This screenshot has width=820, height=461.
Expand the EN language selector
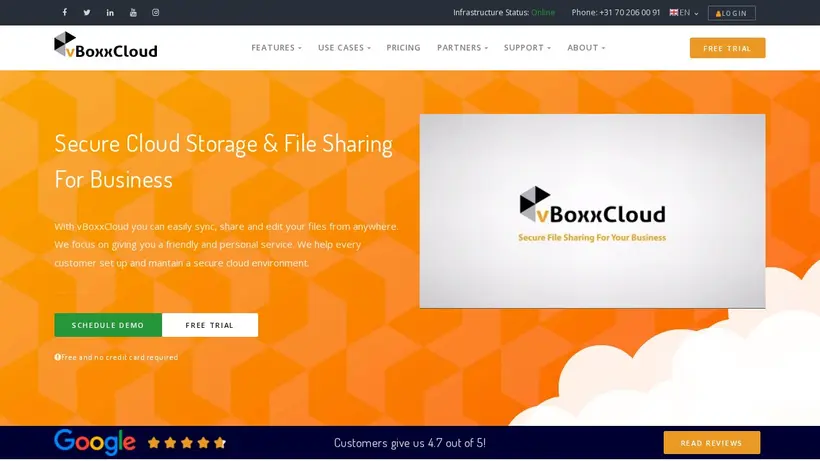[x=684, y=13]
